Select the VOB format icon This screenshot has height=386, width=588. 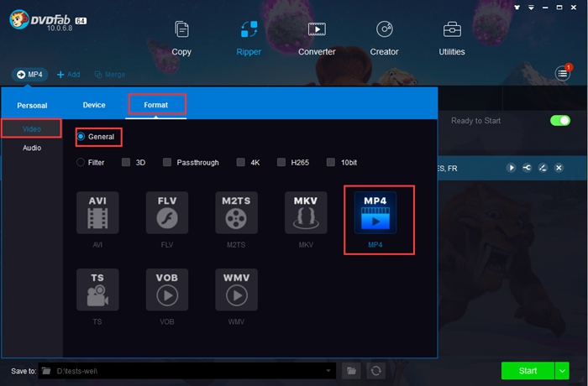pos(167,289)
